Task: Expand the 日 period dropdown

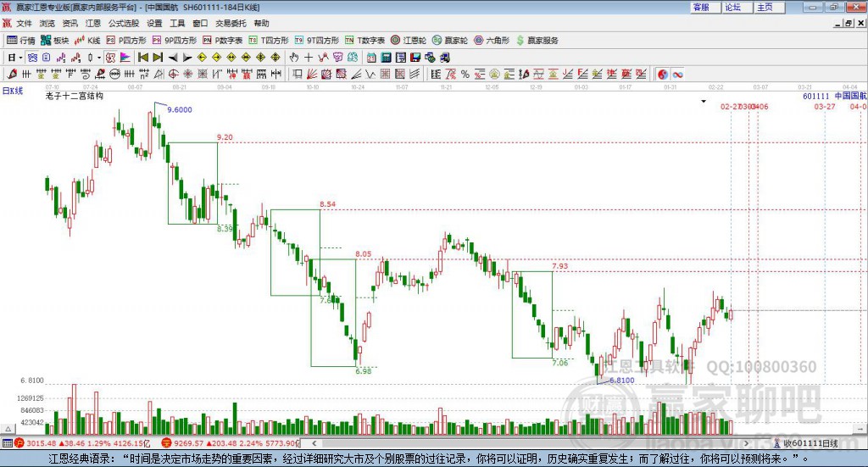Action: pos(20,58)
